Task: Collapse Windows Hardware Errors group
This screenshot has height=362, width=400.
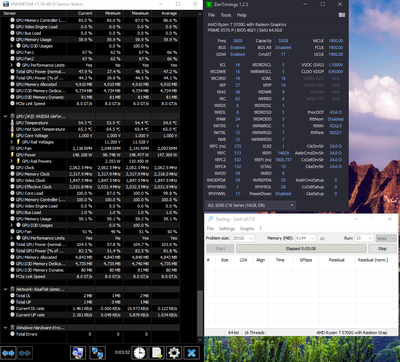Action: (x=5, y=328)
